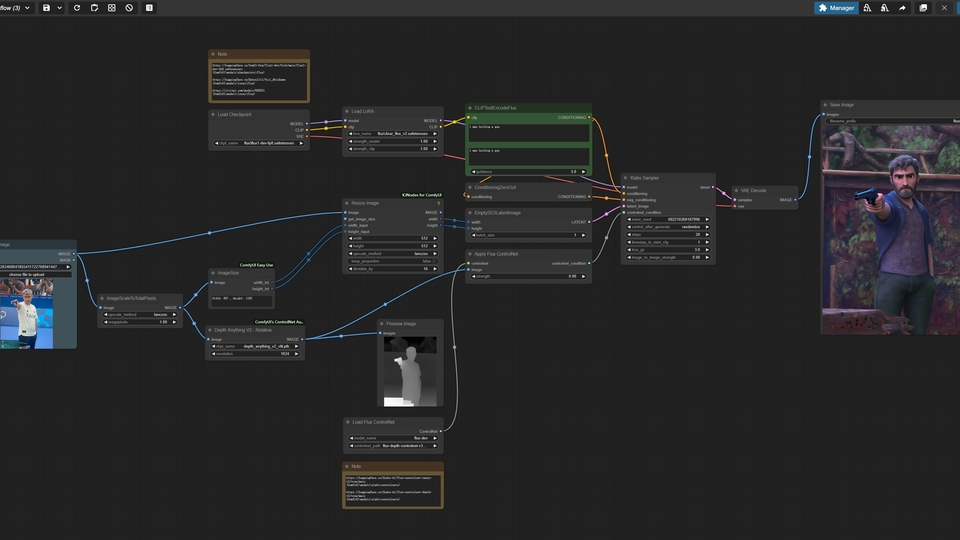Click the ControlNet output socket on Load Flux ControlNet

tap(441, 432)
